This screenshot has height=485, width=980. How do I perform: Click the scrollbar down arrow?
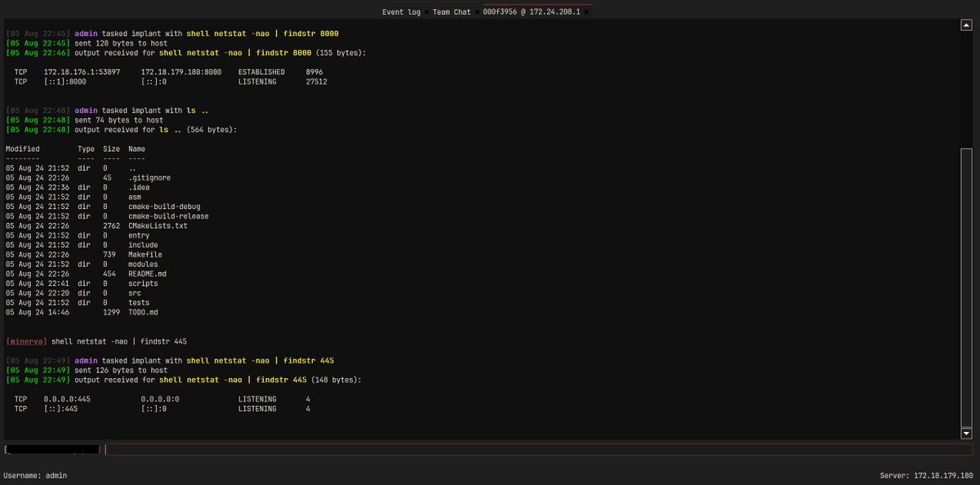click(x=967, y=434)
